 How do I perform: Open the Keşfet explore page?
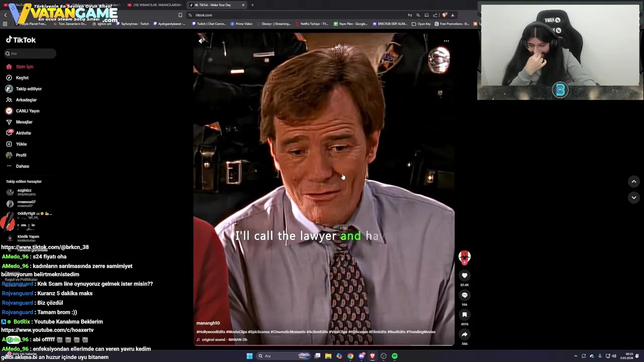click(17, 78)
